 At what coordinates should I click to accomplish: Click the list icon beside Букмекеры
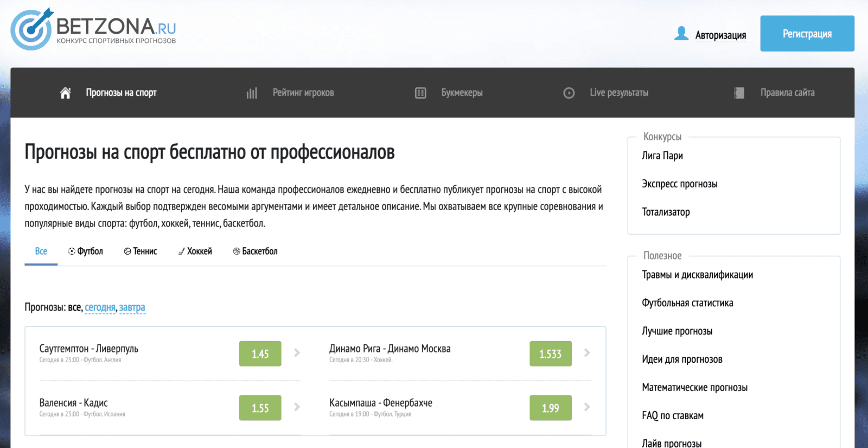pyautogui.click(x=420, y=93)
